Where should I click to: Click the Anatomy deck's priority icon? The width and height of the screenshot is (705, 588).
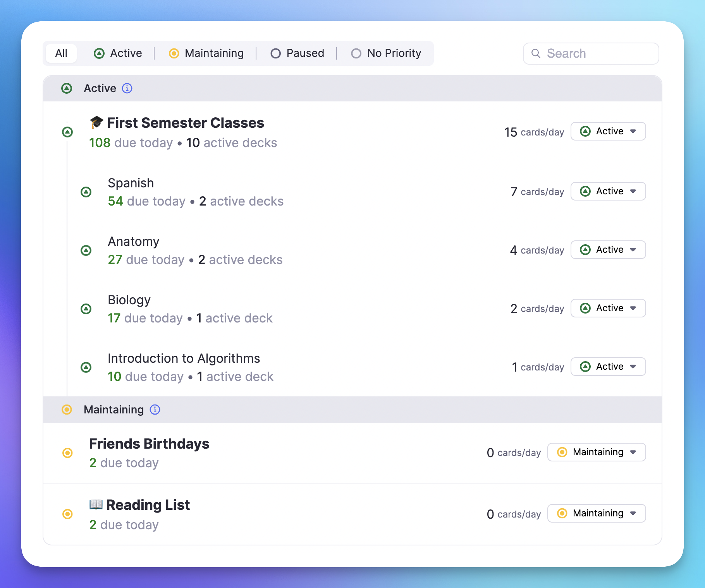click(86, 250)
